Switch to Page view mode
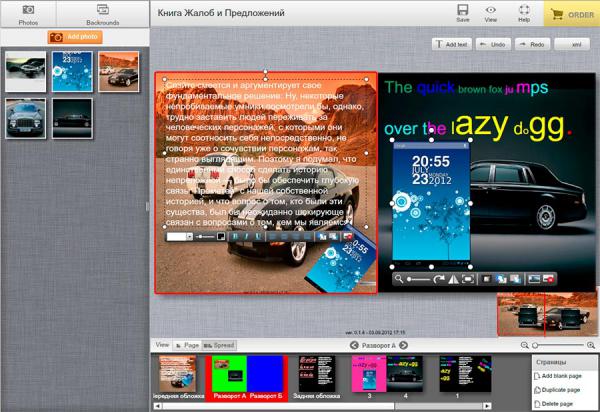The image size is (600, 412). point(187,345)
